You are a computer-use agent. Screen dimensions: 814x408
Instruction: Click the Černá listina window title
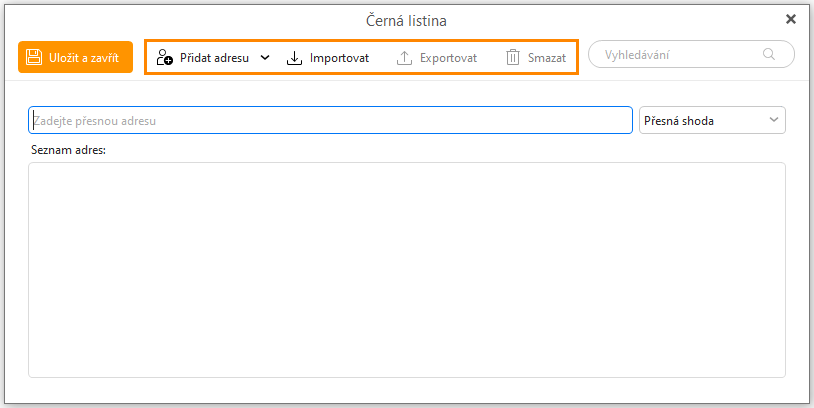[406, 19]
